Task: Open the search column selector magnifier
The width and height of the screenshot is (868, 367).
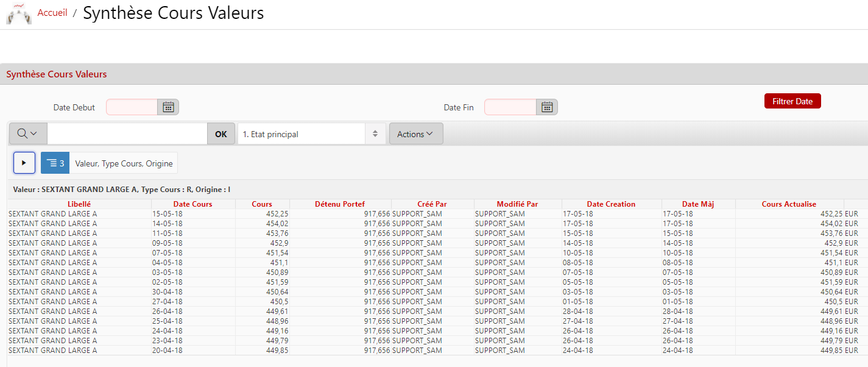Action: click(x=28, y=134)
